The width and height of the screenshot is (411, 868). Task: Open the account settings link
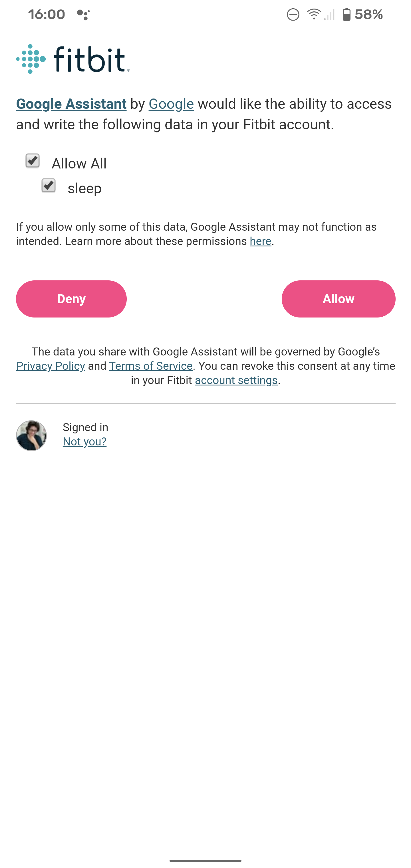(236, 380)
